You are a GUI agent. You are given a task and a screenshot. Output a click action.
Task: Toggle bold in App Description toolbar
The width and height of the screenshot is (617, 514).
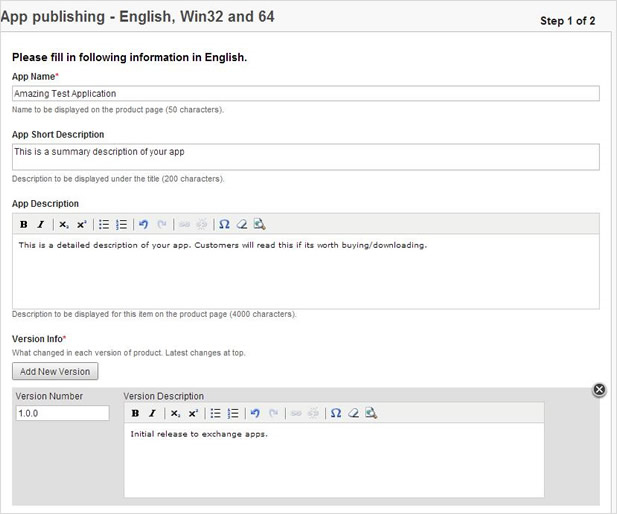(x=24, y=224)
